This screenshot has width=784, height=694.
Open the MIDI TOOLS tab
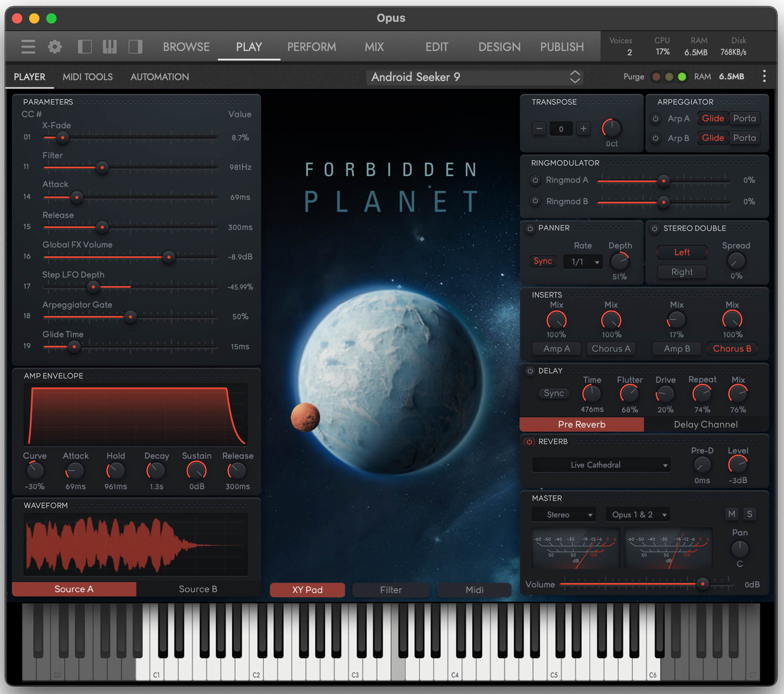(88, 77)
